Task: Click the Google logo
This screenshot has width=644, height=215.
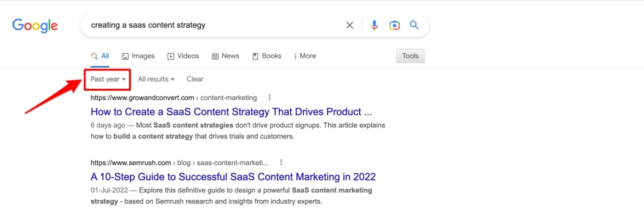Action: pyautogui.click(x=35, y=26)
